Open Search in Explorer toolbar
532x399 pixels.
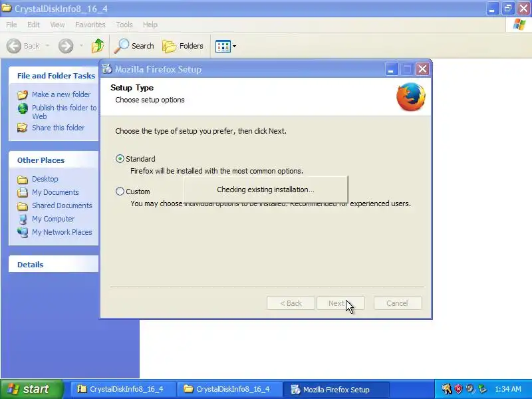[134, 46]
